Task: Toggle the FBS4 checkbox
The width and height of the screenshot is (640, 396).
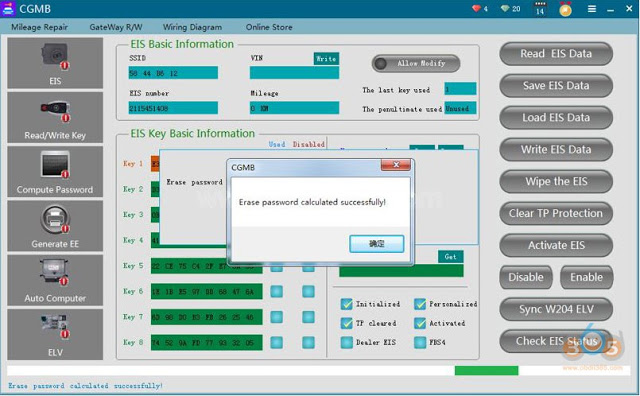Action: click(x=420, y=342)
